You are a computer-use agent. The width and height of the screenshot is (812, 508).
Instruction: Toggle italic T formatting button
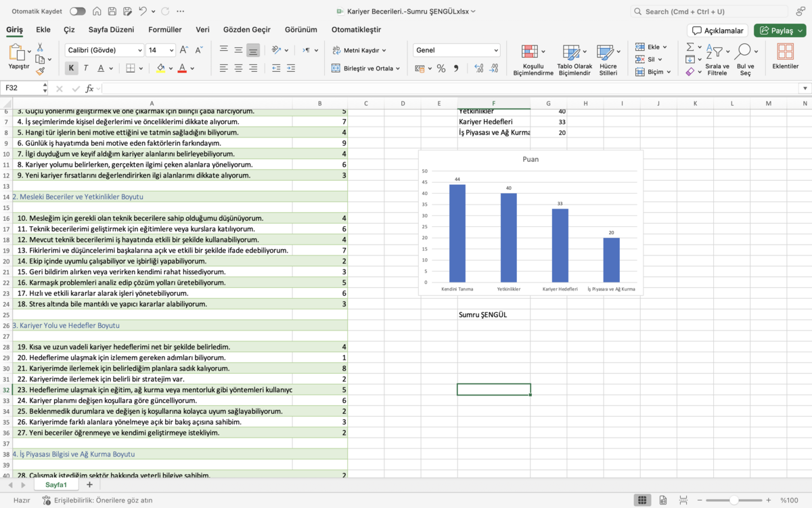coord(86,68)
